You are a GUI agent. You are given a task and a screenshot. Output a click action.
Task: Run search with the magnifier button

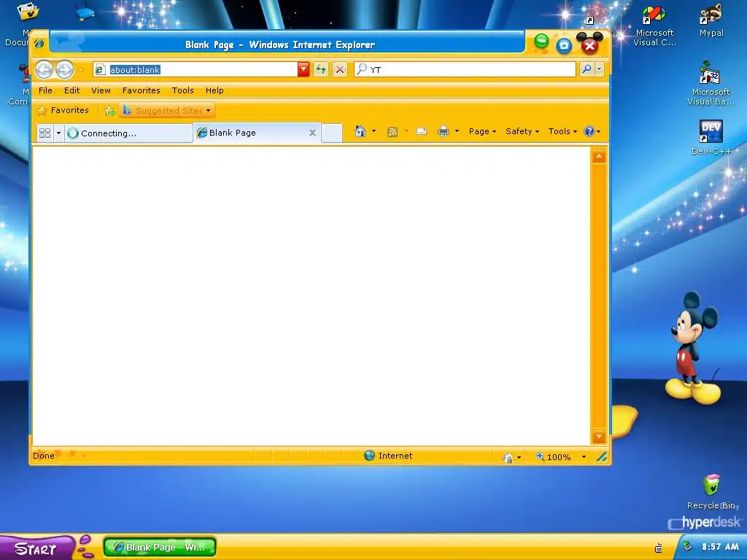tap(587, 69)
